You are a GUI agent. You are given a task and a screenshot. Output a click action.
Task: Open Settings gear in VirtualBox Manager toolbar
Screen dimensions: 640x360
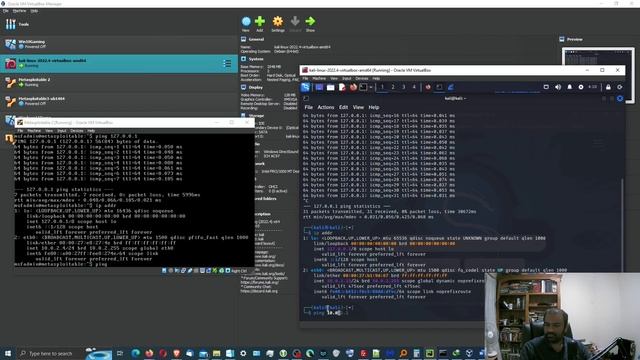coord(278,21)
